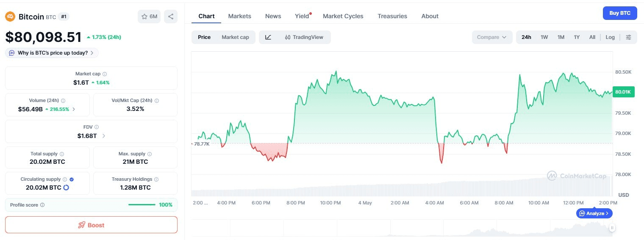Open the Market Cycles tab
The height and width of the screenshot is (240, 644).
(343, 16)
